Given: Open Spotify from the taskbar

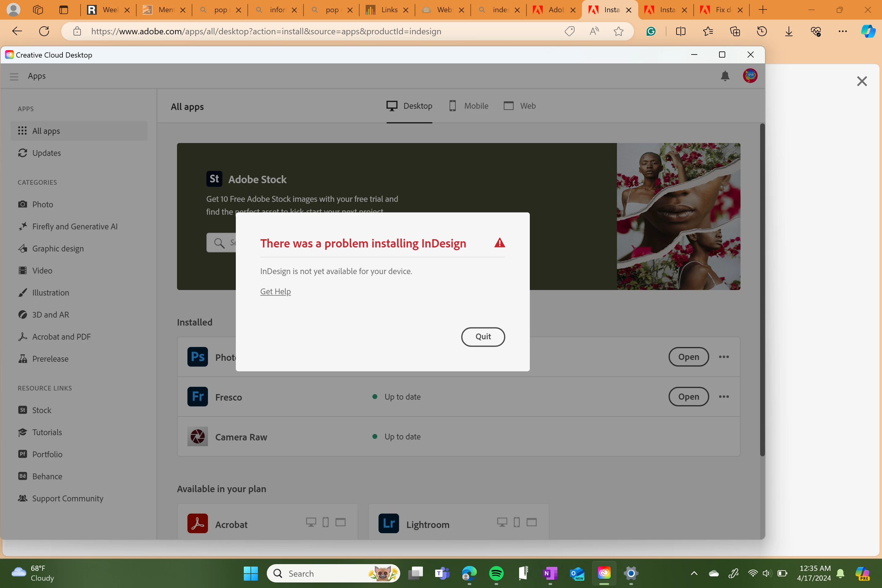Looking at the screenshot, I should click(496, 573).
